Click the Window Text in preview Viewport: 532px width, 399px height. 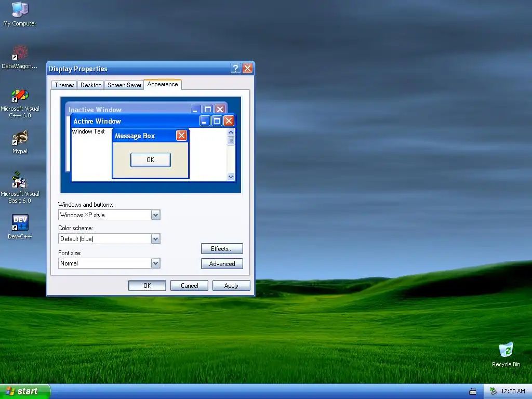88,131
